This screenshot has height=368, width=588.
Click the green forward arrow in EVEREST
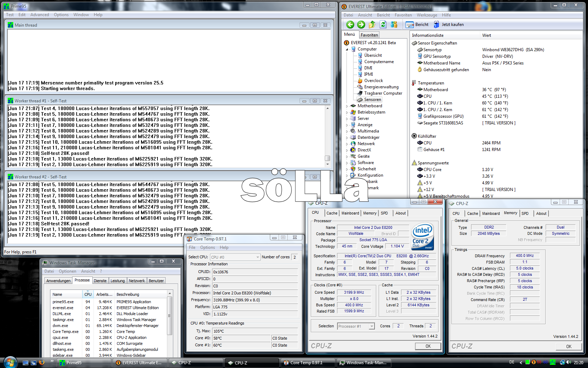click(x=361, y=25)
